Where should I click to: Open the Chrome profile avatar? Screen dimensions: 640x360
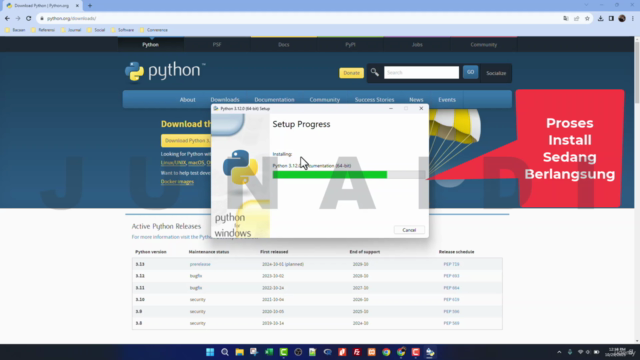tap(622, 18)
